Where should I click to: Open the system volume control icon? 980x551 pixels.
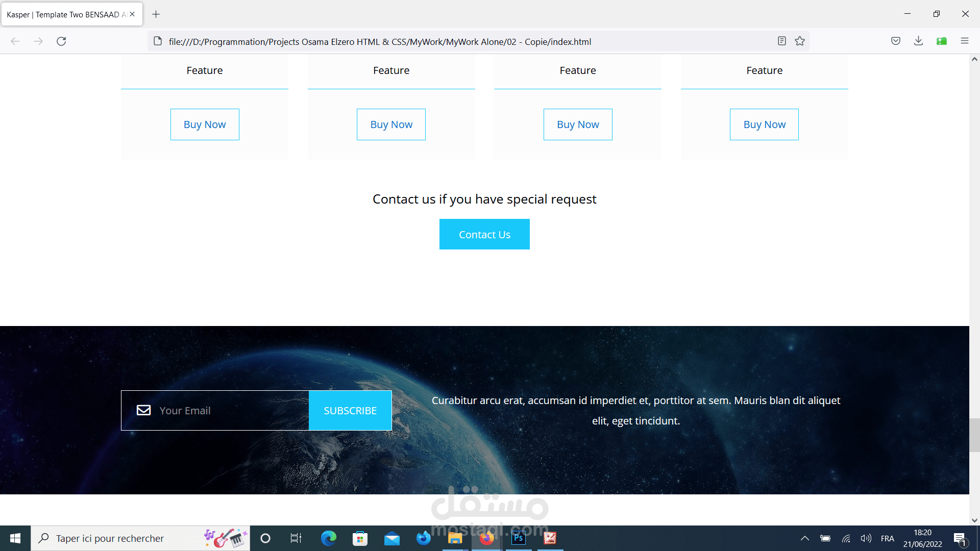[866, 538]
